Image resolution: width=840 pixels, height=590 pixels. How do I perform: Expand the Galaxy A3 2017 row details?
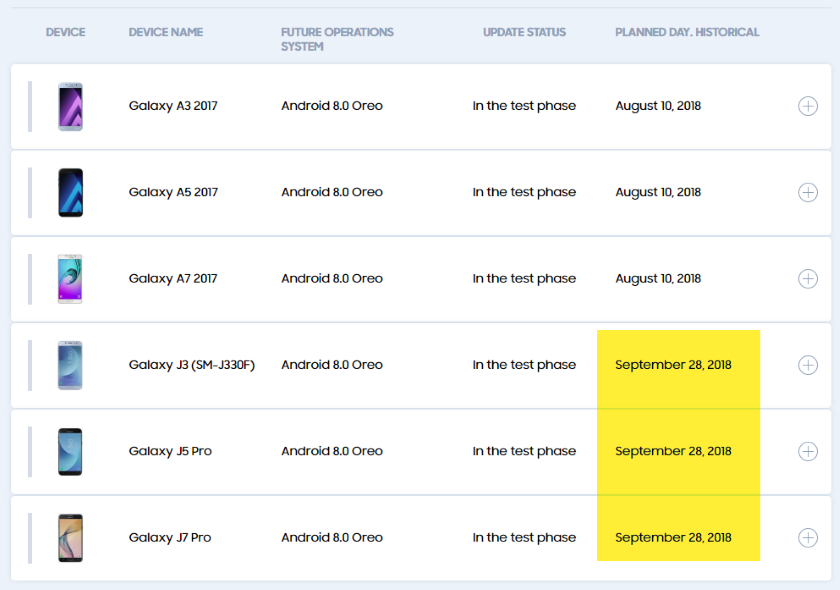[808, 106]
